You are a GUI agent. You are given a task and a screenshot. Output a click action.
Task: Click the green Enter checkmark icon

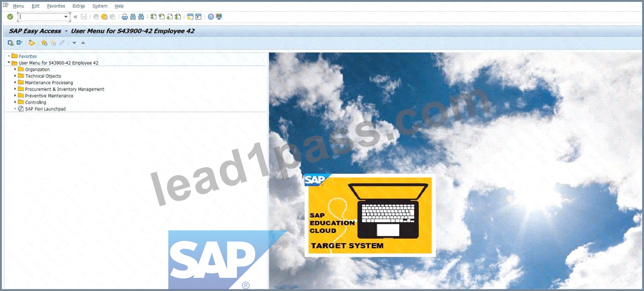(x=10, y=17)
